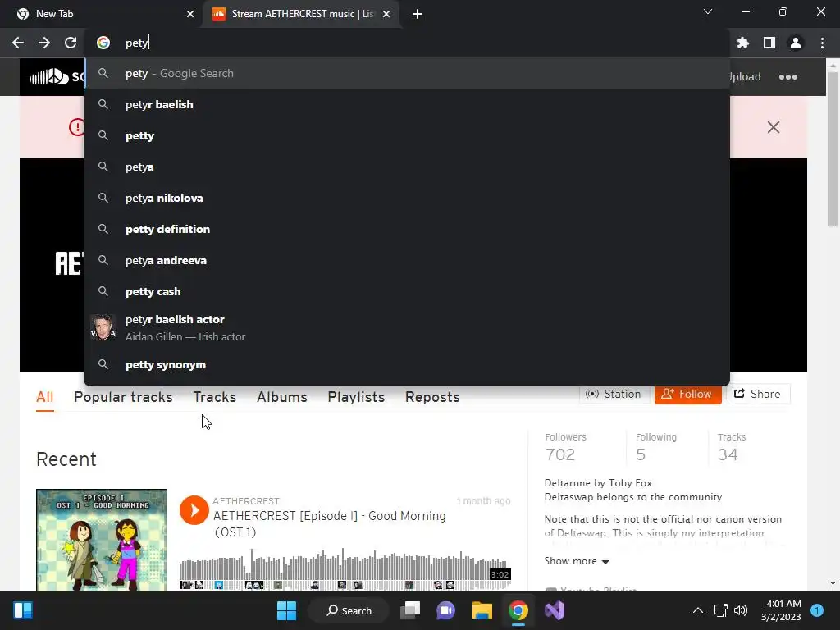This screenshot has height=630, width=840.
Task: Choose the 'petty synonym' suggestion
Action: pos(407,365)
